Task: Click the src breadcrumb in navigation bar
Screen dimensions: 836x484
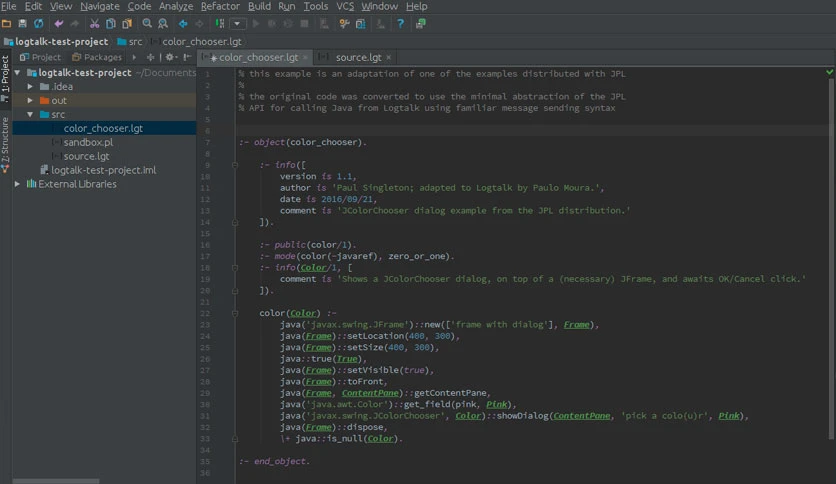Action: click(x=130, y=42)
